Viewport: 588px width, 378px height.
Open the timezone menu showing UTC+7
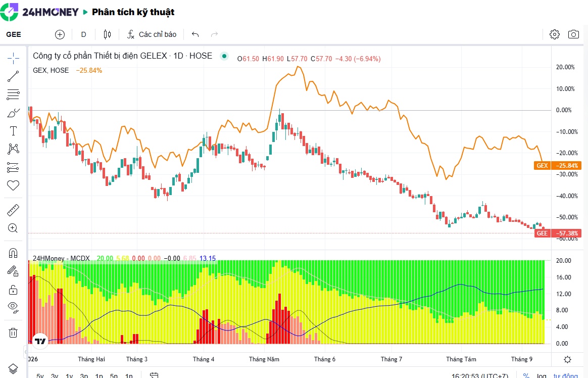(480, 376)
